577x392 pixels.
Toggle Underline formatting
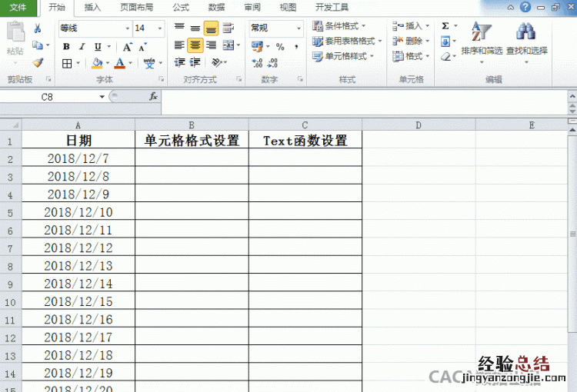tap(98, 47)
